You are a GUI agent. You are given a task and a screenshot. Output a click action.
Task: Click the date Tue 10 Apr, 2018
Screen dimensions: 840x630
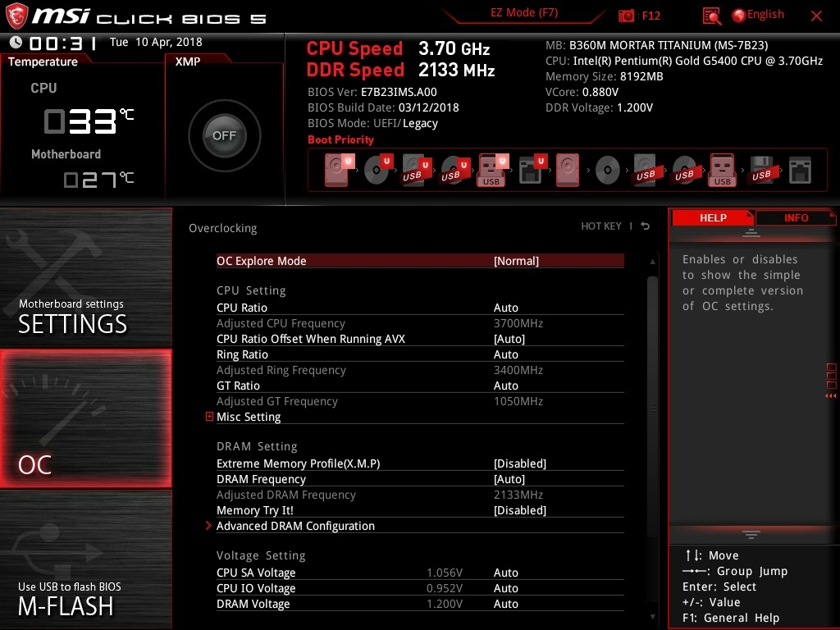tap(156, 43)
